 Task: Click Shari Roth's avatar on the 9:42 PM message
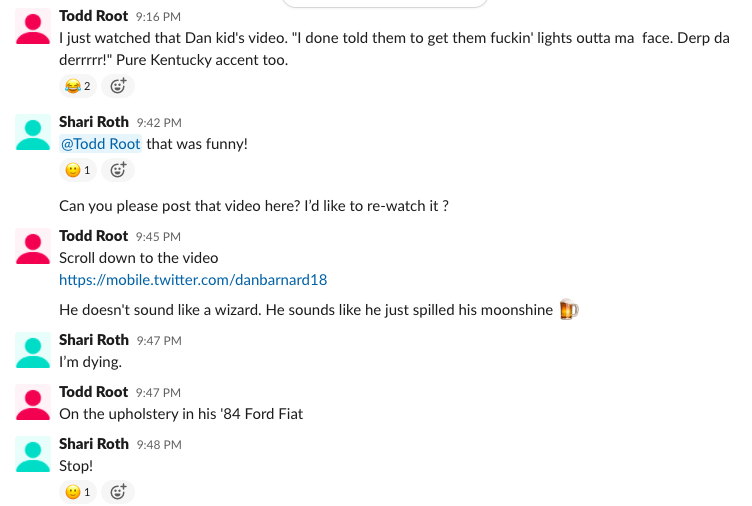[33, 133]
